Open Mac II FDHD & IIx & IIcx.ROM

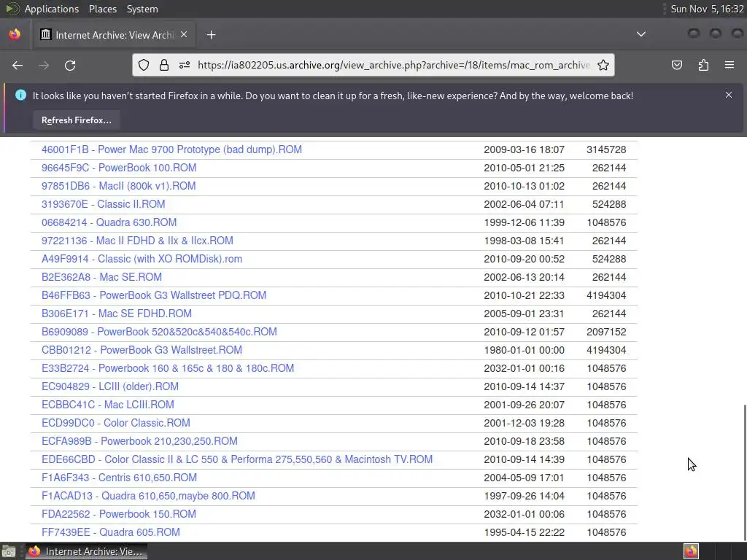(137, 241)
